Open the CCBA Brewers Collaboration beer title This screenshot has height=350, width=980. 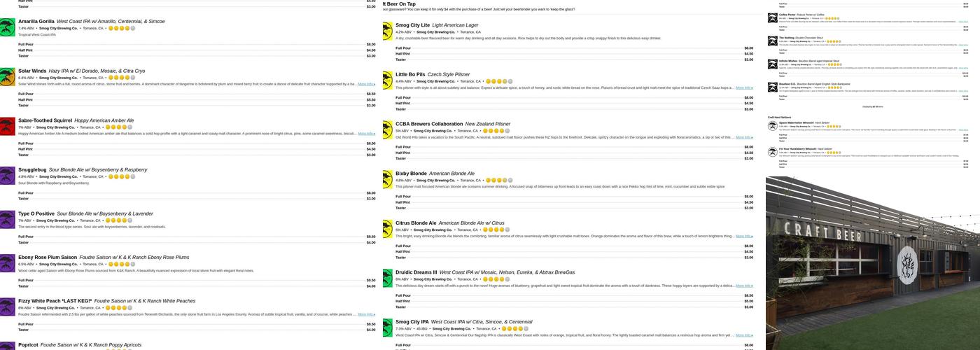pos(429,124)
